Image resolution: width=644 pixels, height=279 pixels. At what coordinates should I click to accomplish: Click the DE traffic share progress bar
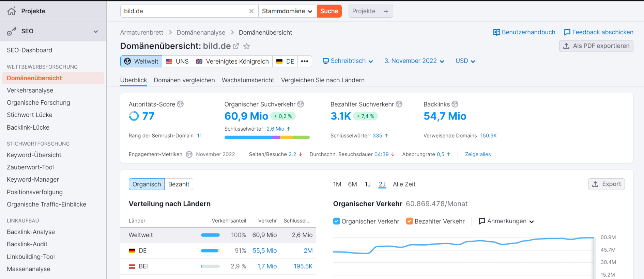[x=210, y=251]
